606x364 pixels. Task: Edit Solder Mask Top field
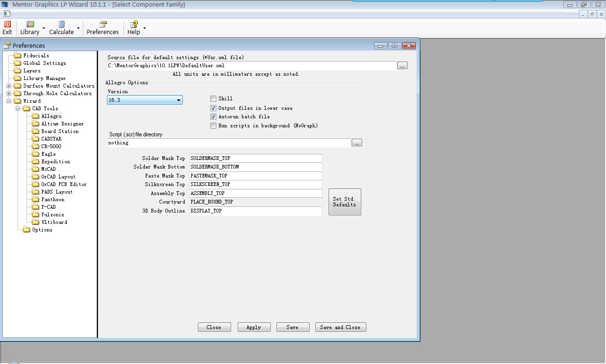(x=256, y=158)
